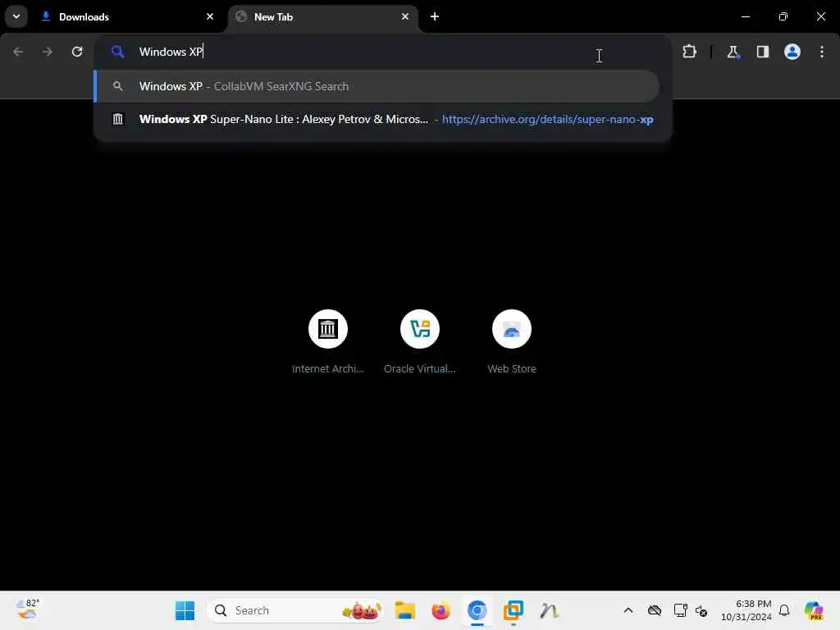This screenshot has height=630, width=840.
Task: Open the profile avatar menu
Action: 792,52
